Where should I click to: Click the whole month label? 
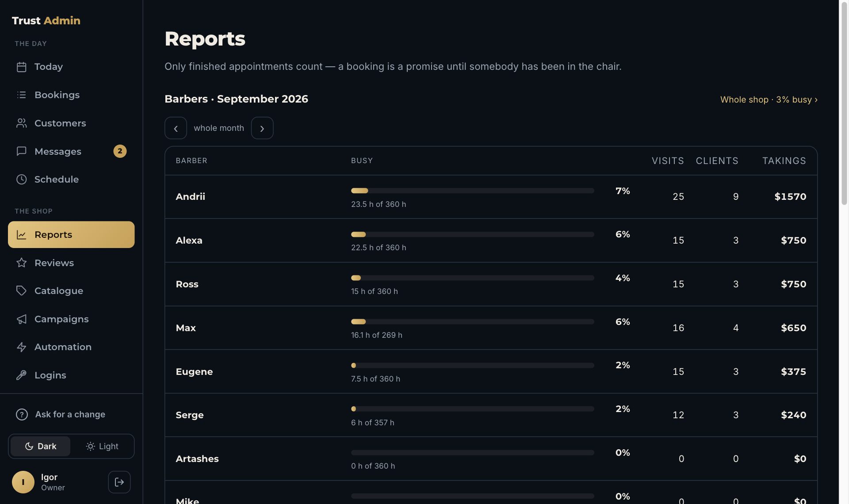(219, 128)
